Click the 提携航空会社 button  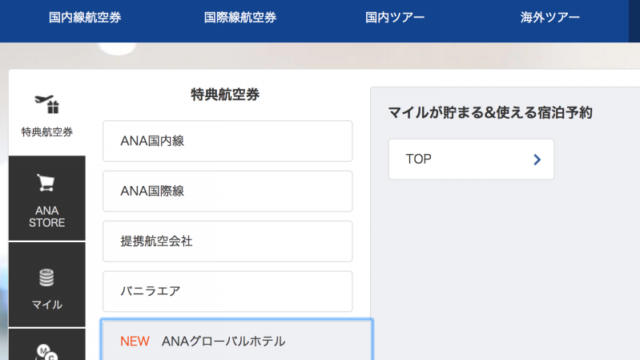coord(227,241)
